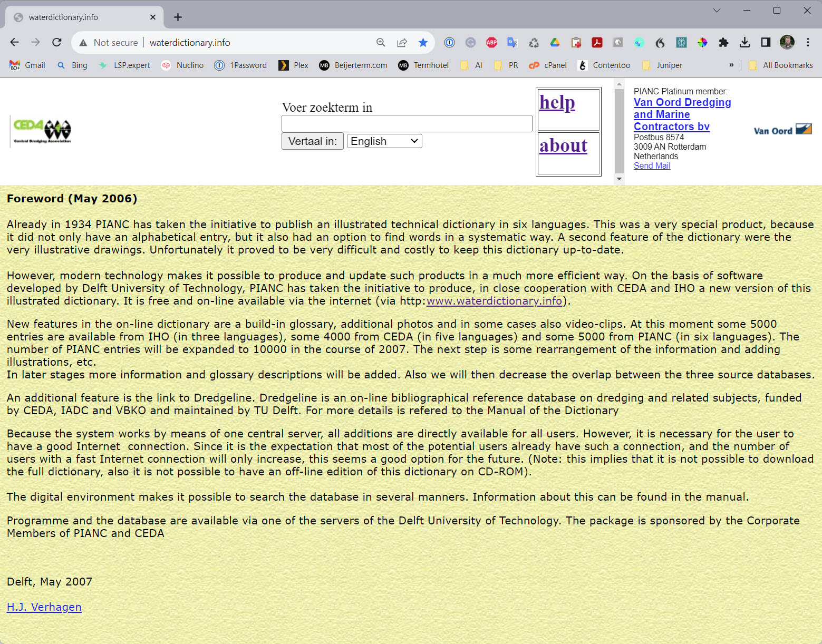Image resolution: width=822 pixels, height=644 pixels.
Task: Click the AdBlock Plus extension icon
Action: coord(491,43)
